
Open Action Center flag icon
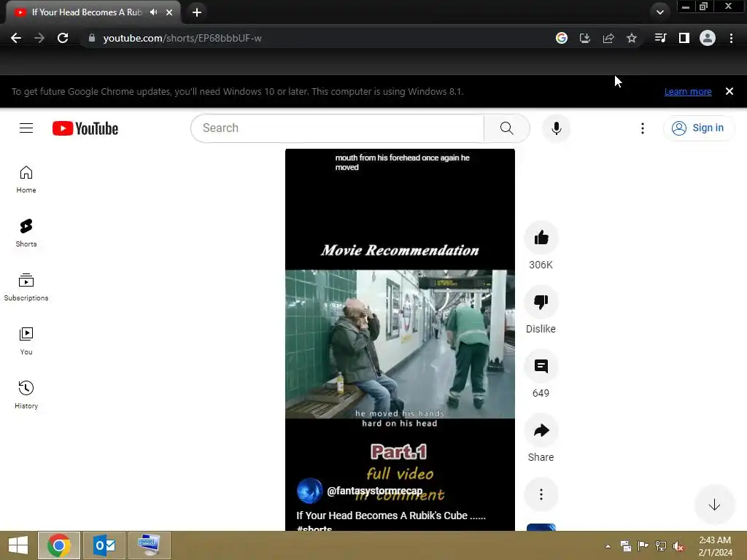pos(643,545)
